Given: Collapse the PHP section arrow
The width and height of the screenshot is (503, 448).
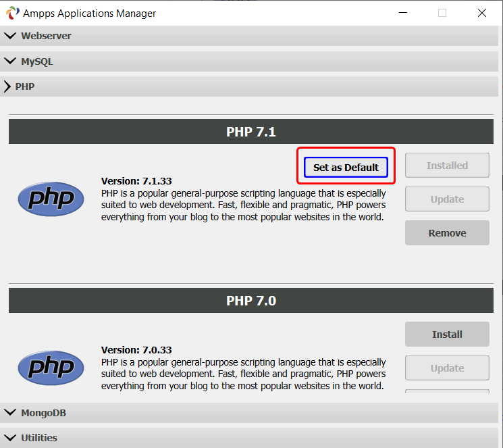Looking at the screenshot, I should pyautogui.click(x=7, y=86).
